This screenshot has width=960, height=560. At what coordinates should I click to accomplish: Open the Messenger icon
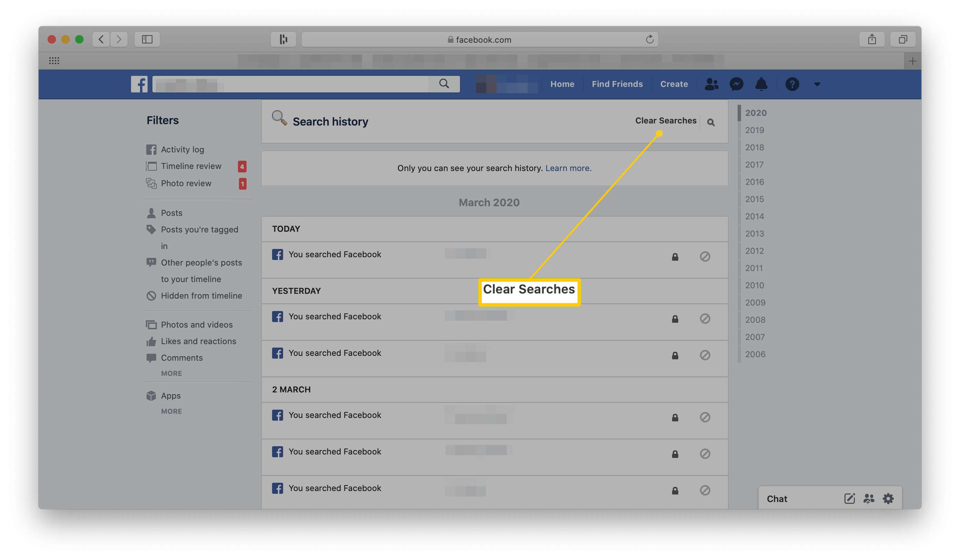click(736, 84)
